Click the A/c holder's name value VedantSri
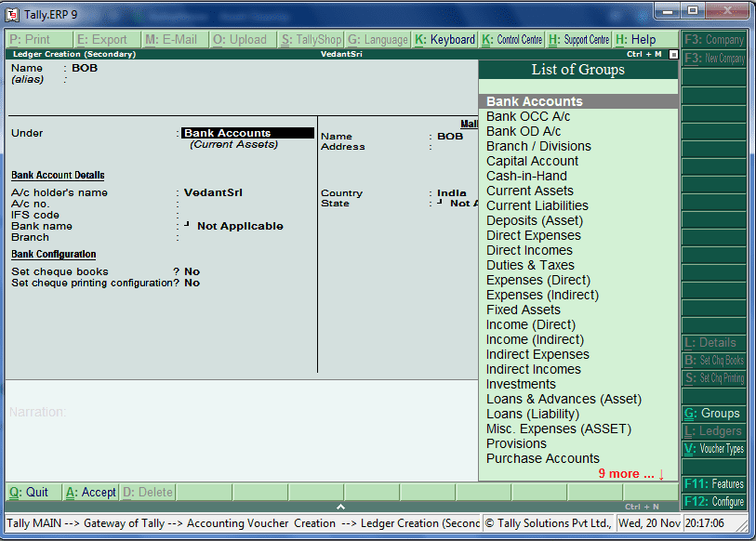The image size is (756, 541). [213, 192]
